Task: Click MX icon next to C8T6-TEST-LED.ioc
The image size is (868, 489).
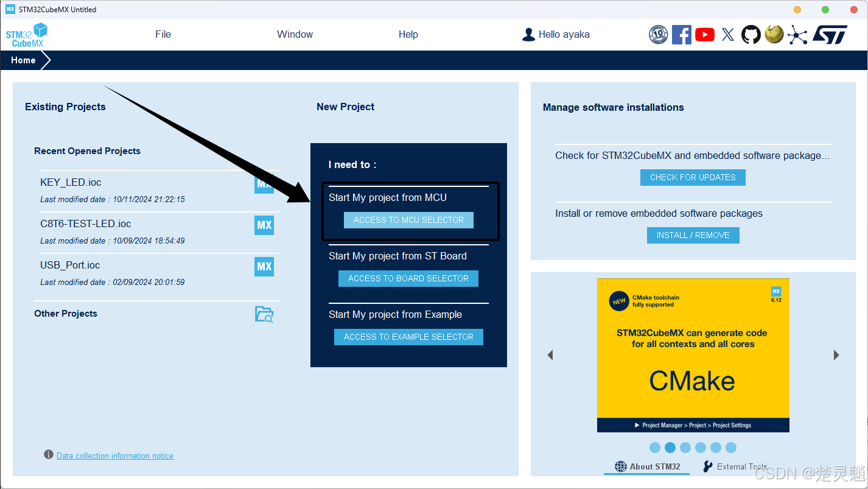Action: (x=264, y=225)
